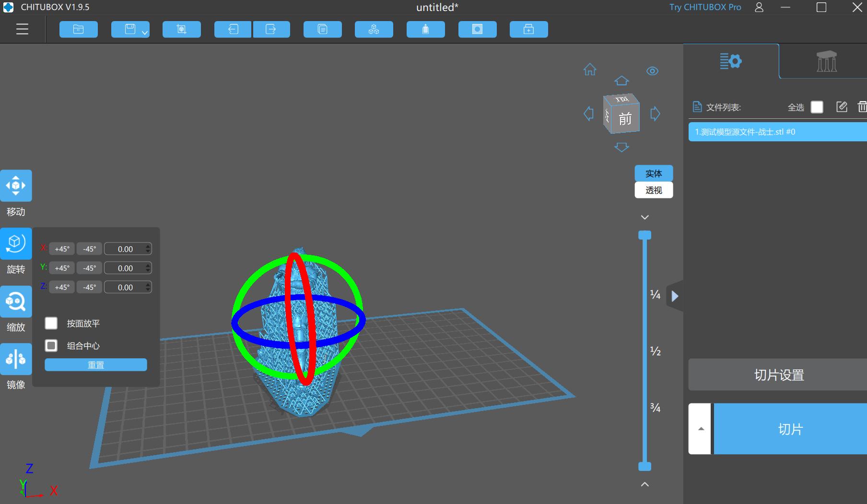The width and height of the screenshot is (867, 504).
Task: Toggle the 全选 select-all checkbox
Action: coord(817,107)
